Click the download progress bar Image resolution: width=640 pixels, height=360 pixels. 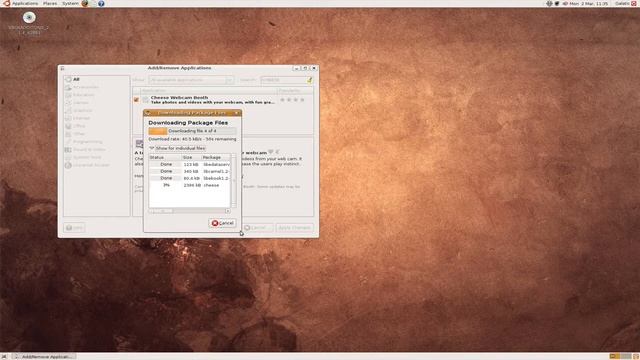click(192, 131)
